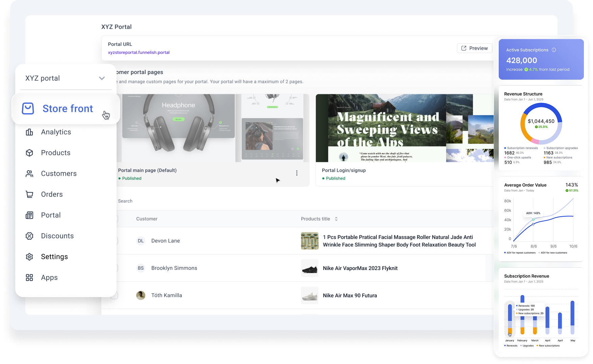Open Settings using the gear icon

[x=29, y=257]
